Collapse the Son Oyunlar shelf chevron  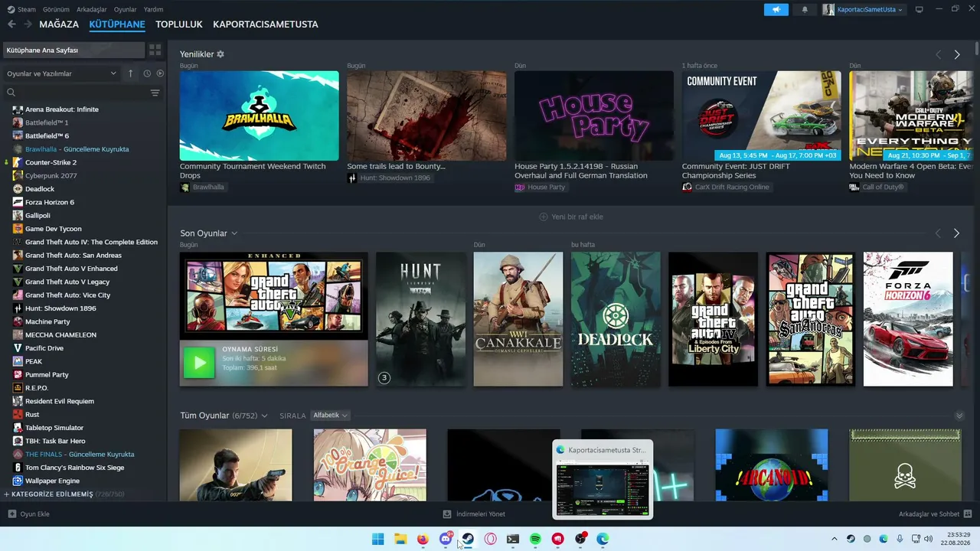pos(234,233)
